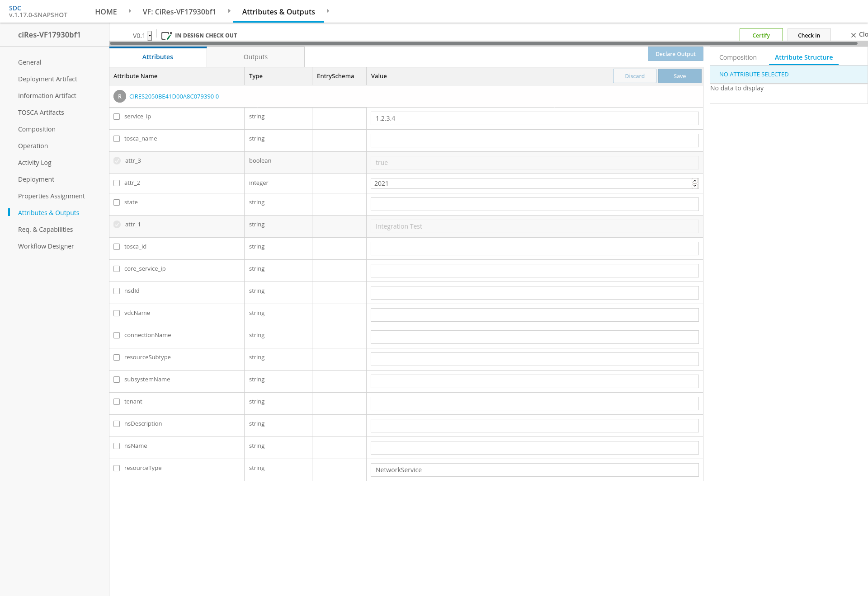
Task: Toggle the nsDescription checkbox
Action: [x=117, y=424]
